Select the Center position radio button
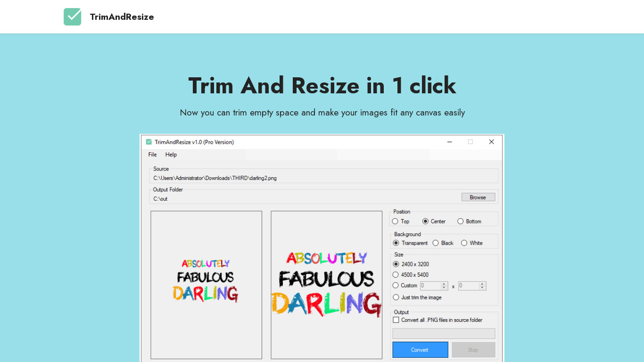The image size is (644, 362). point(425,222)
